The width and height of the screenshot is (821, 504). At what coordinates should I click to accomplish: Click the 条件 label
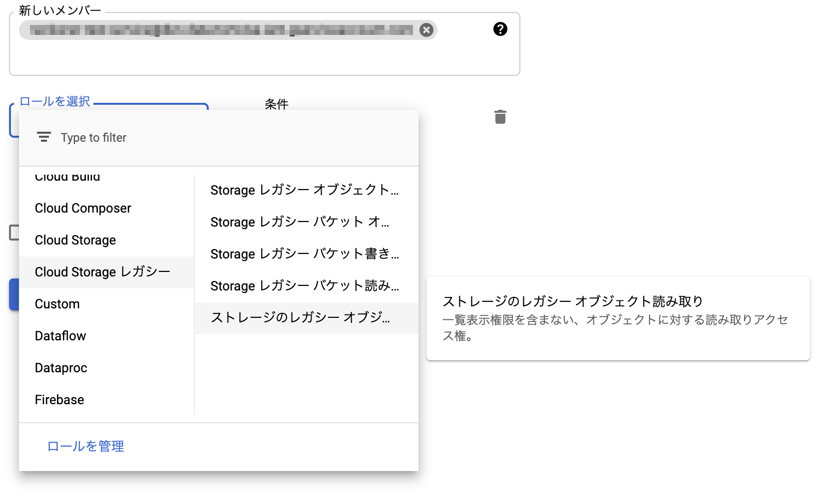tap(277, 104)
